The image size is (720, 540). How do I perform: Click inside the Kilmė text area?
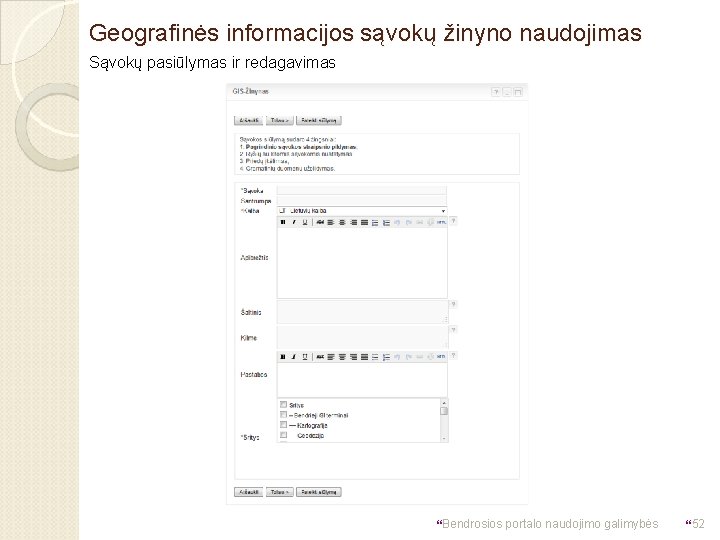[x=363, y=338]
